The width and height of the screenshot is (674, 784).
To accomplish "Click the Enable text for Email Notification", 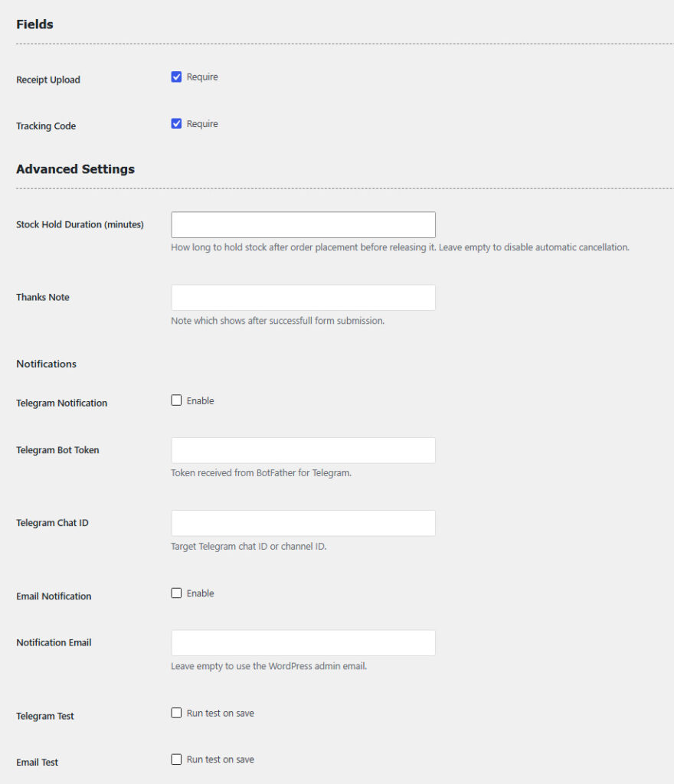I will 200,593.
